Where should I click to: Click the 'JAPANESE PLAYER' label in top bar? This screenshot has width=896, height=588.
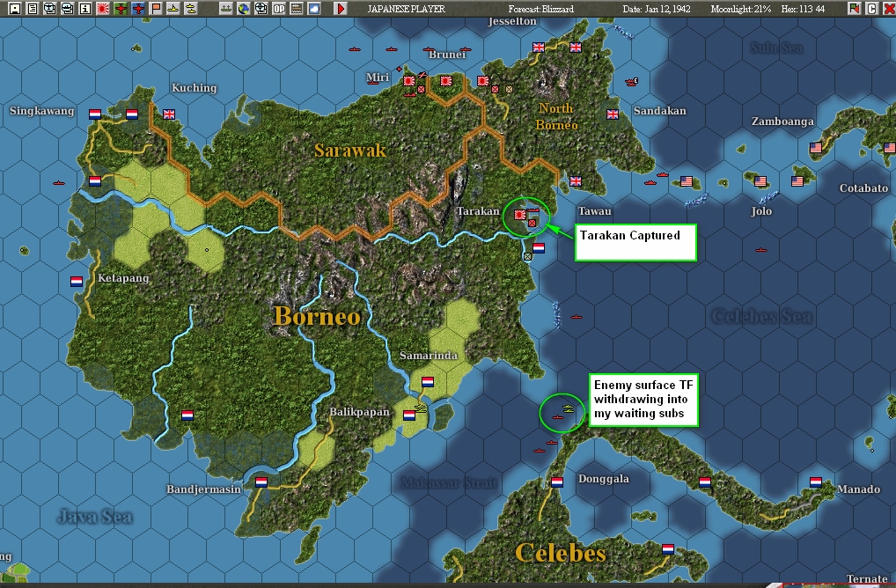coord(407,9)
